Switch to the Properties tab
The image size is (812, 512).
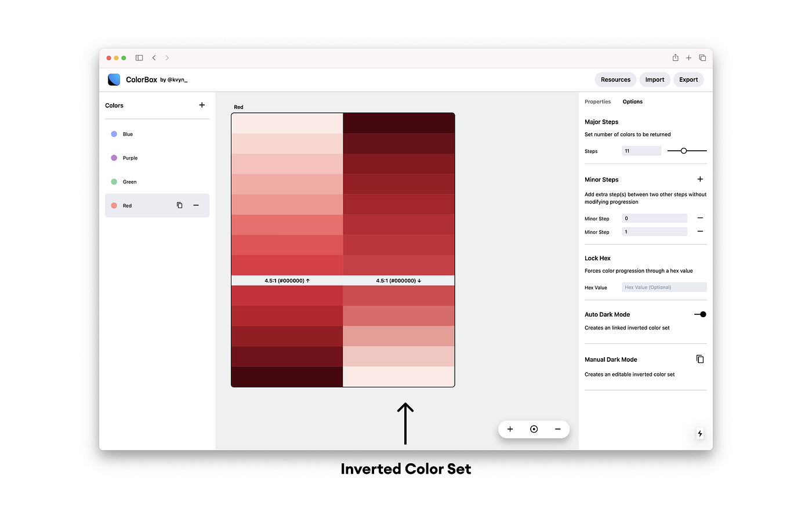pos(597,101)
